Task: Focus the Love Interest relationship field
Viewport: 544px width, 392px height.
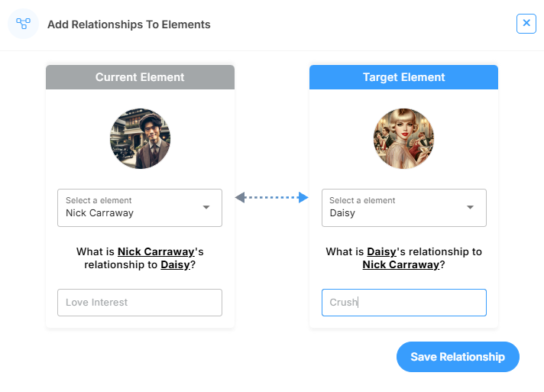Action: pyautogui.click(x=140, y=303)
